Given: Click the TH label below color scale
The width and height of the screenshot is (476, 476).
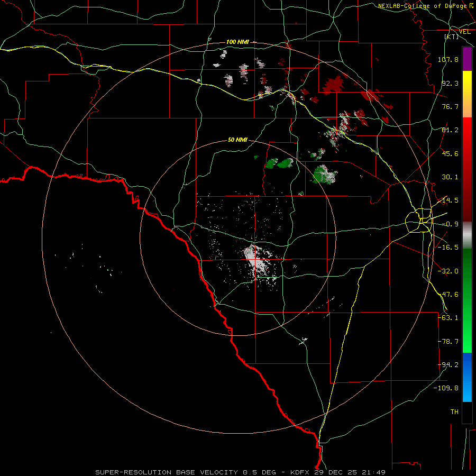Looking at the screenshot, I should [x=454, y=412].
